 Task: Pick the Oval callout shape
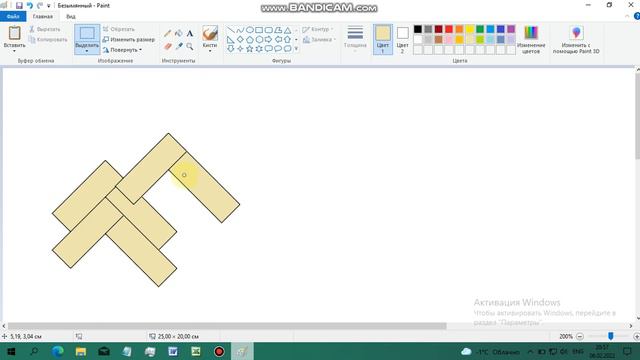pos(278,49)
